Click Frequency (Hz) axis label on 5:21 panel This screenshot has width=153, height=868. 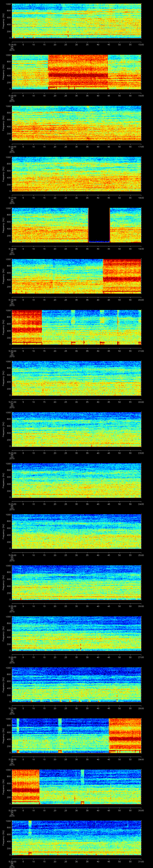[x=3, y=378]
